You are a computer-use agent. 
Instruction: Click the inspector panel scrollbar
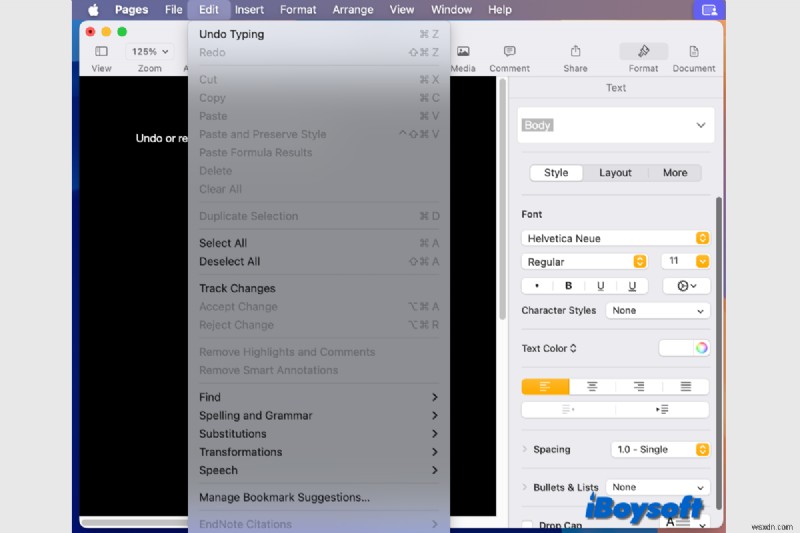(x=718, y=352)
